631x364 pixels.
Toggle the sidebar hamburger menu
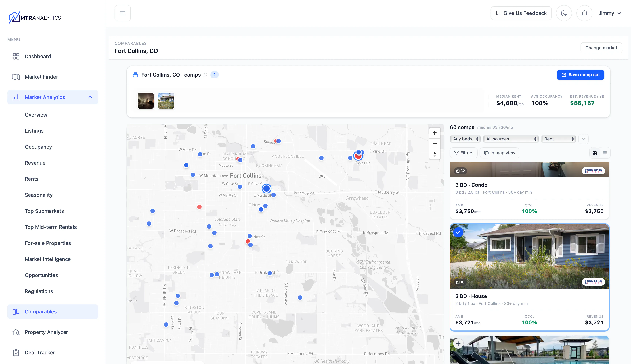click(122, 13)
